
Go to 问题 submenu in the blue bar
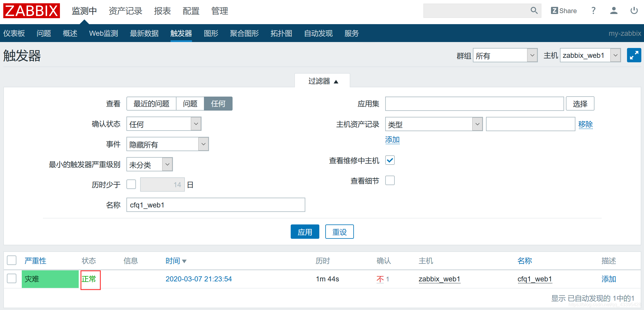pyautogui.click(x=44, y=33)
